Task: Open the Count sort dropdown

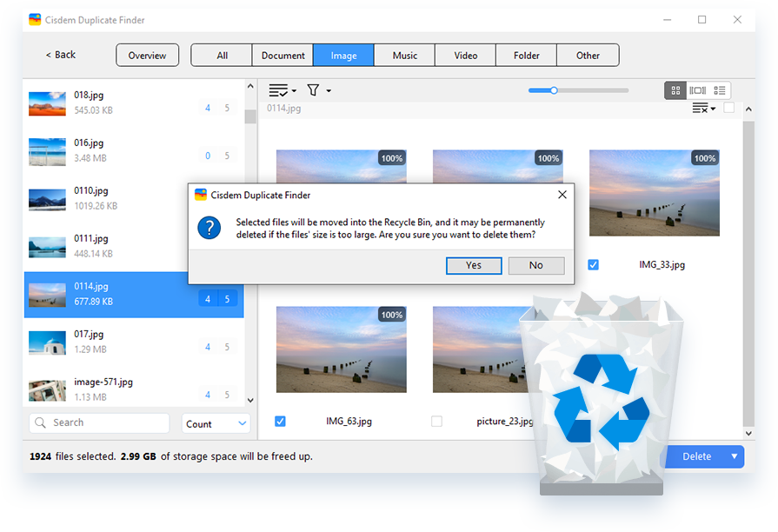Action: tap(216, 424)
